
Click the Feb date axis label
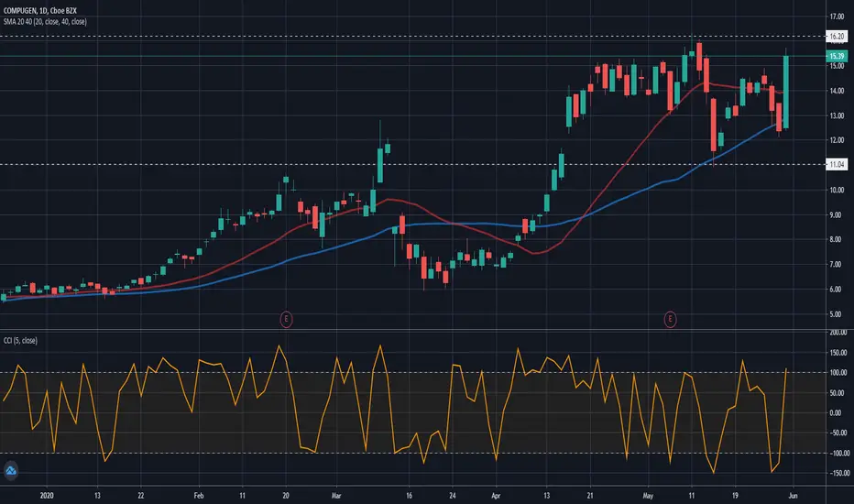[x=198, y=496]
